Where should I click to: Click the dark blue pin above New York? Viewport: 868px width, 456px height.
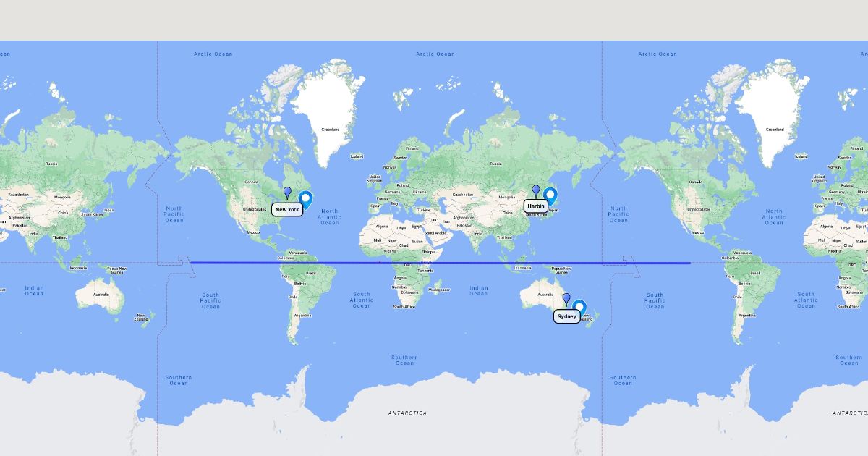coord(287,192)
